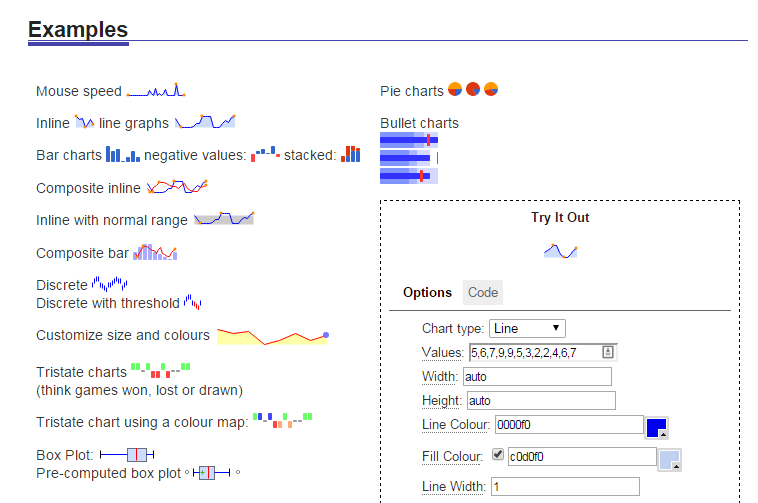
Task: Click the Tristate colour map chart
Action: [x=283, y=418]
